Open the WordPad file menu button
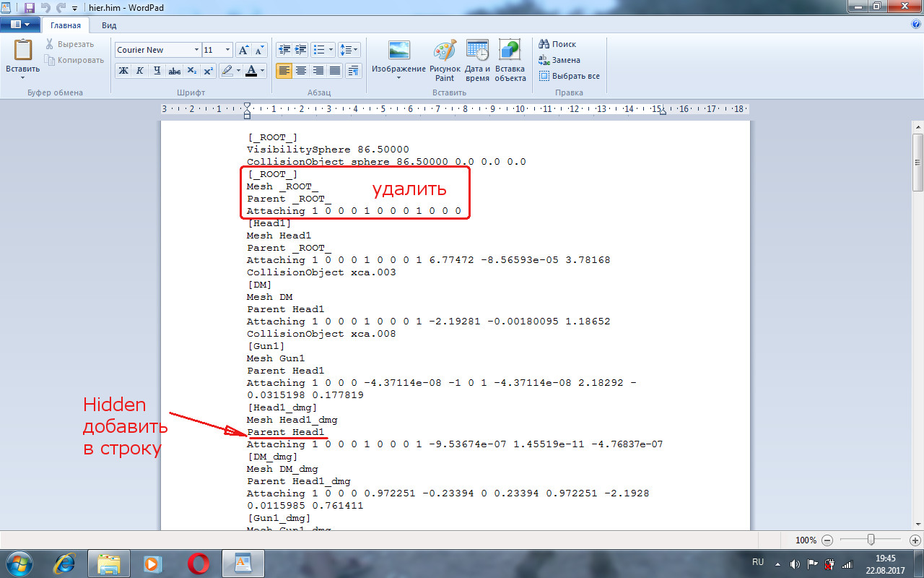The image size is (924, 578). [x=20, y=25]
